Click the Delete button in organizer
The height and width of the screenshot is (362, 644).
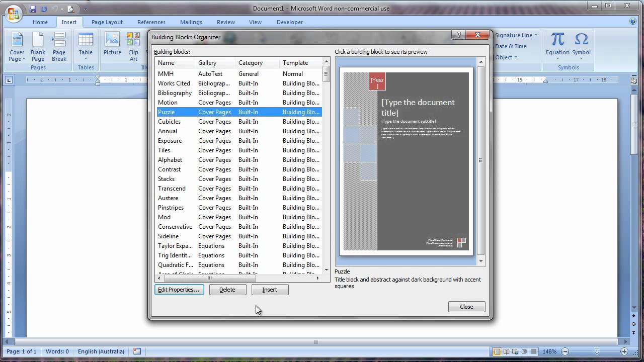(227, 290)
